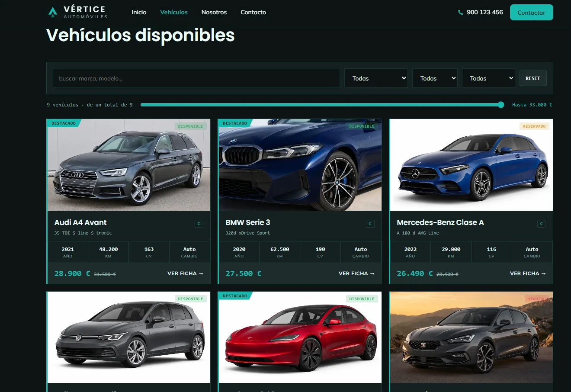Click the C emissions label on Audi A4 Avant
Image resolution: width=571 pixels, height=392 pixels.
point(199,224)
